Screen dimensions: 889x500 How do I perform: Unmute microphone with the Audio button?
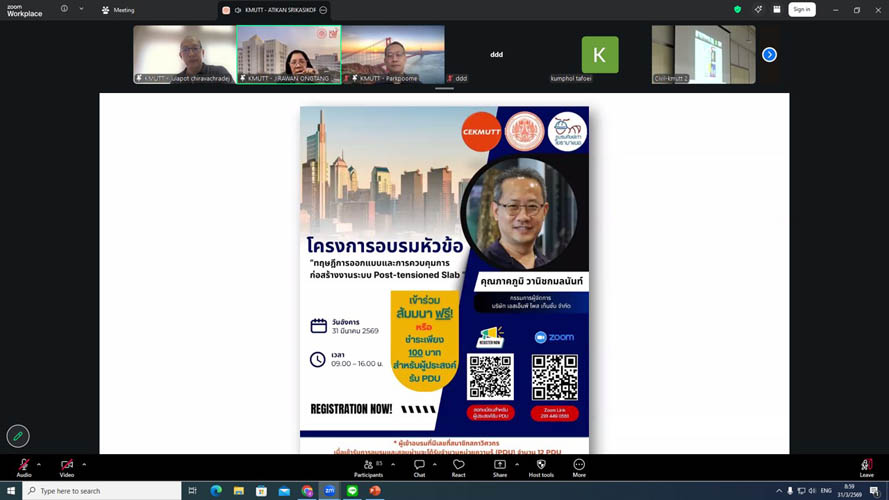(23, 468)
